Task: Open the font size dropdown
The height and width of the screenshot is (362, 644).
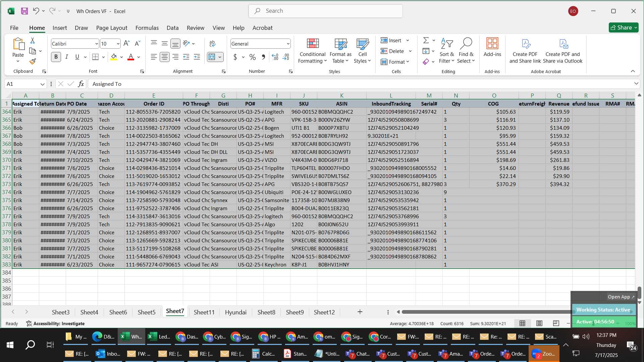Action: pyautogui.click(x=118, y=44)
